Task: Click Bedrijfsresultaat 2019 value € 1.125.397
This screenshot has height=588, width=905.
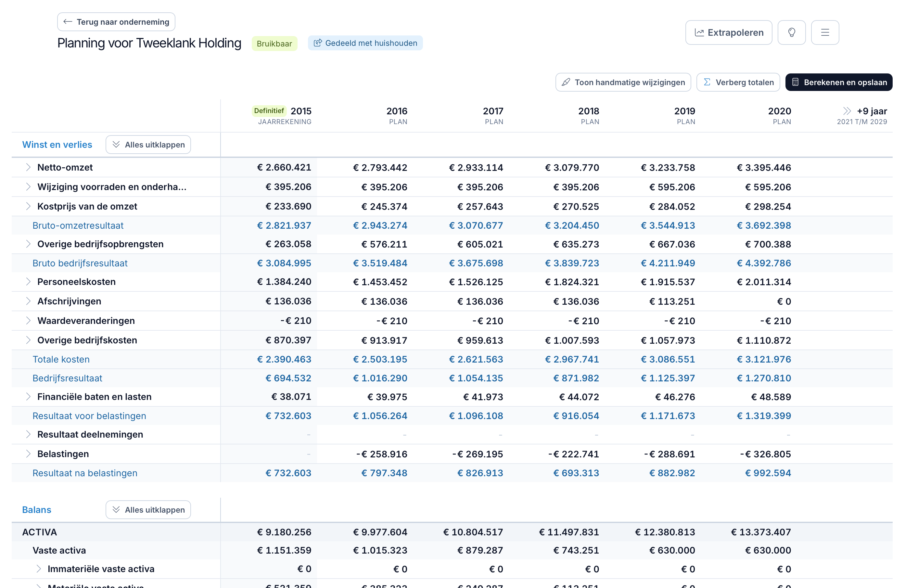Action: pos(668,378)
